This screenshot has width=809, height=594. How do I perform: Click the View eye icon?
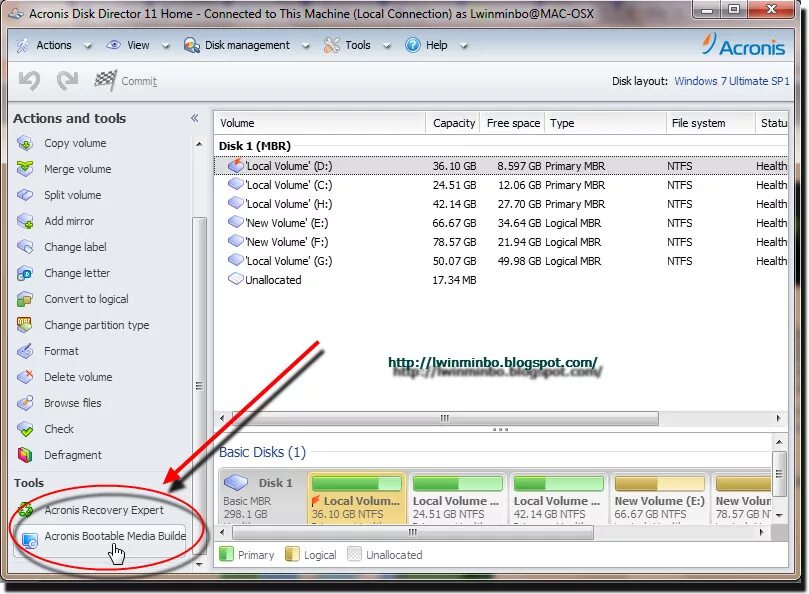[114, 45]
